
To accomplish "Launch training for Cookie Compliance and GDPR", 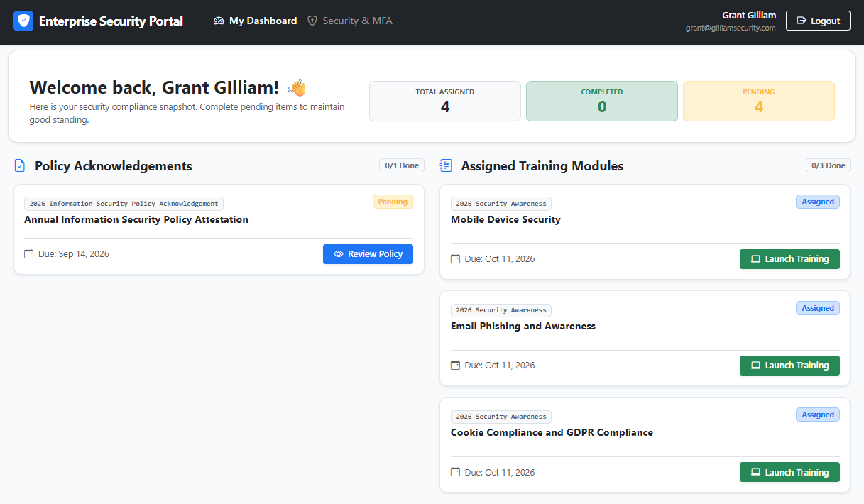I will [789, 473].
